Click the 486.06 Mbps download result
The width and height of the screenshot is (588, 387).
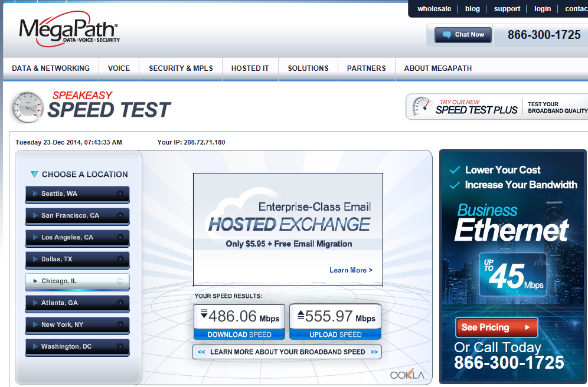(x=244, y=317)
